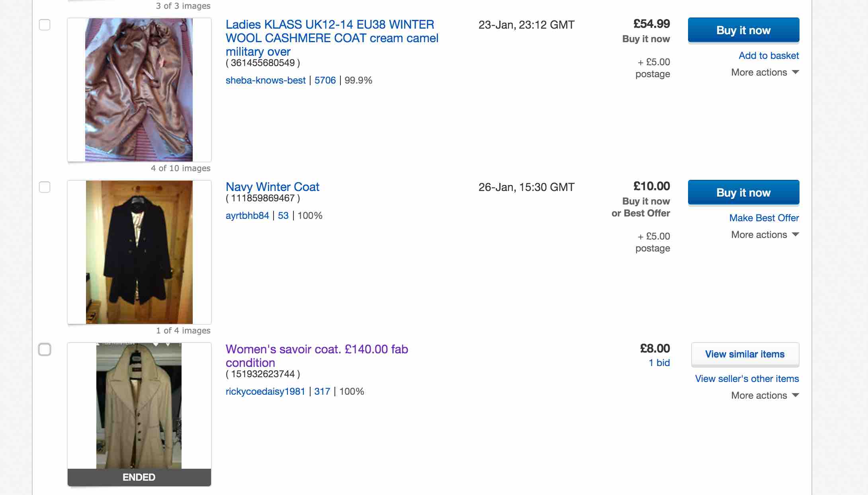Add the KLASS coat to basket
Image resolution: width=868 pixels, height=495 pixels.
(x=768, y=56)
